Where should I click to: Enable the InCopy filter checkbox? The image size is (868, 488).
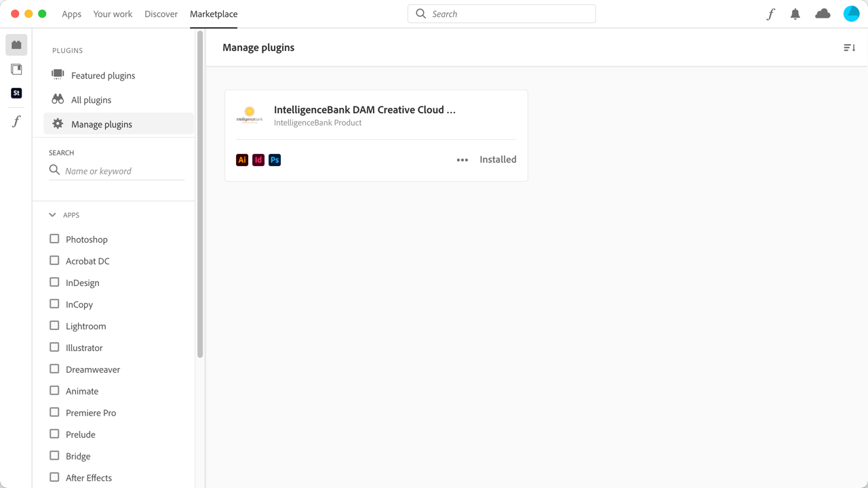(x=54, y=304)
